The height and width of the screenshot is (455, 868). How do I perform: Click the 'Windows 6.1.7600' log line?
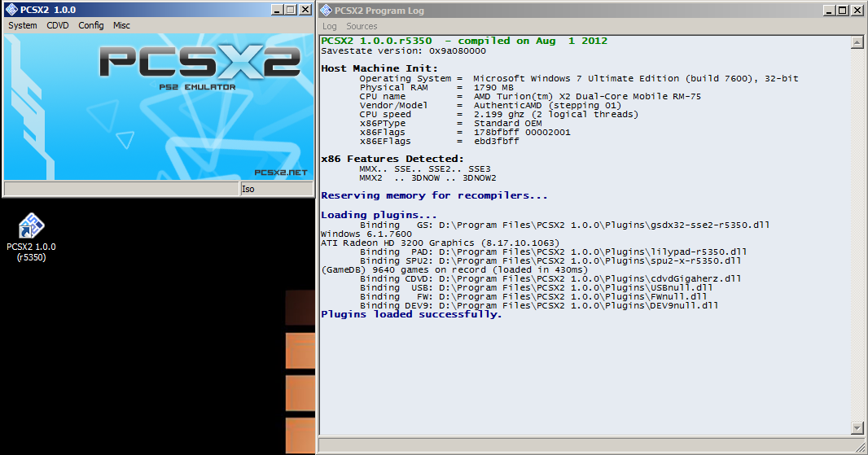pyautogui.click(x=366, y=234)
